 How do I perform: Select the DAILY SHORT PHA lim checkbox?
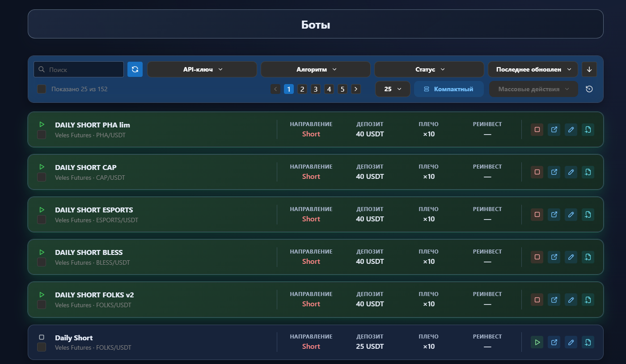(42, 135)
